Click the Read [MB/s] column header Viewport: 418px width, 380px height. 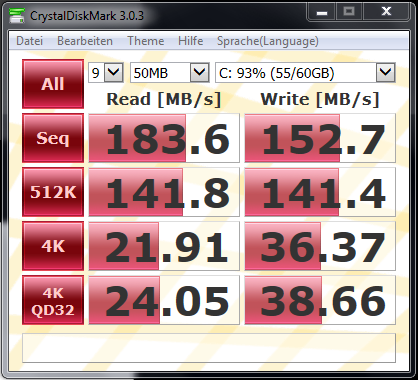[164, 99]
